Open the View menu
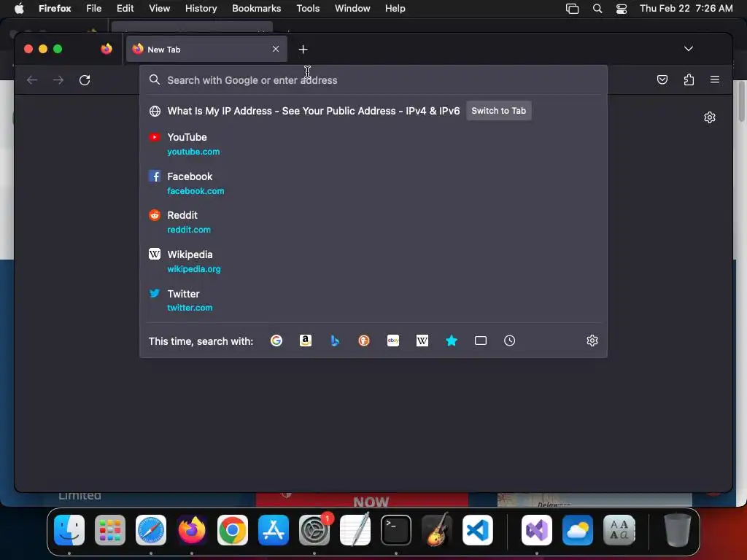Viewport: 747px width, 560px height. tap(159, 8)
